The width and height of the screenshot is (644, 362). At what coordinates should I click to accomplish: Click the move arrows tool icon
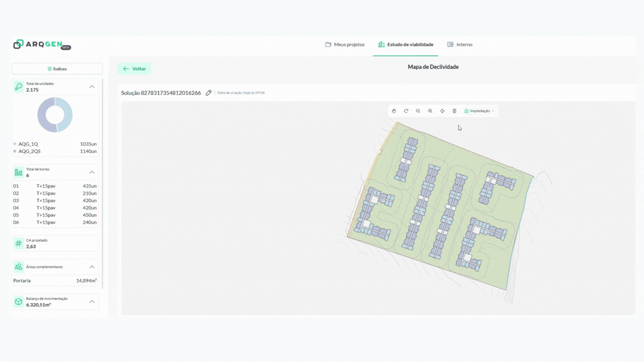pyautogui.click(x=442, y=111)
